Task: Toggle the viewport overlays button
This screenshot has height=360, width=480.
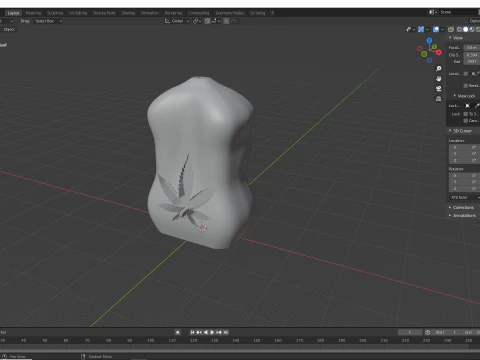Action: [x=436, y=29]
